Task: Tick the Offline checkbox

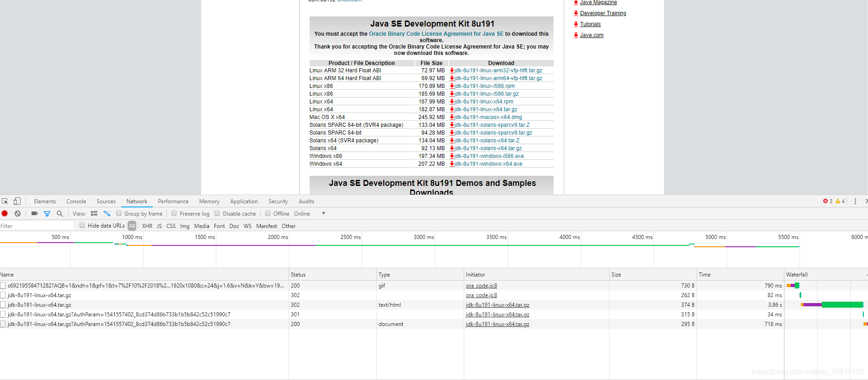Action: coord(268,213)
